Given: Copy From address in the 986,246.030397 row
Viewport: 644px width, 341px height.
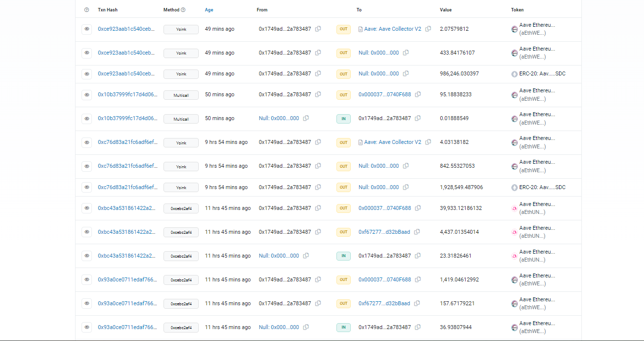Looking at the screenshot, I should tap(318, 73).
